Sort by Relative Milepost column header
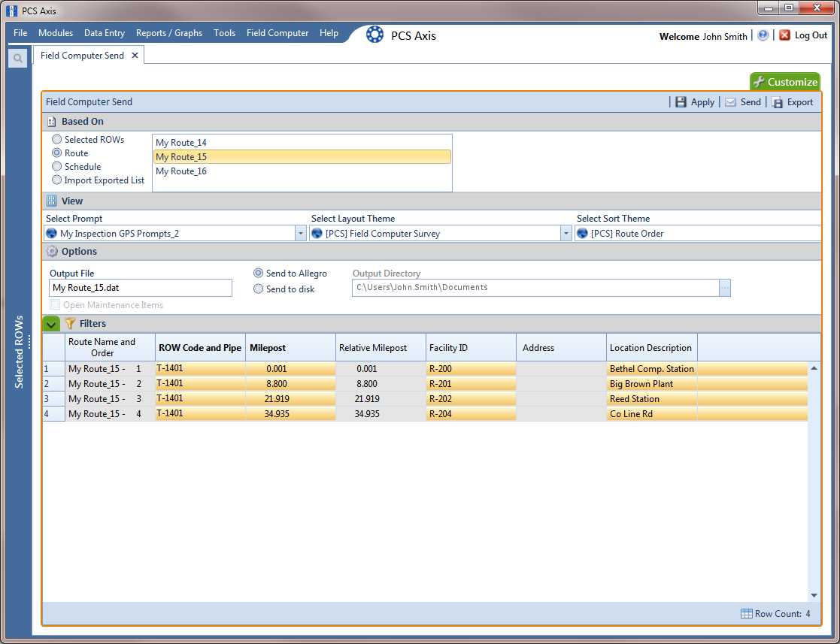Image resolution: width=840 pixels, height=644 pixels. pyautogui.click(x=381, y=347)
